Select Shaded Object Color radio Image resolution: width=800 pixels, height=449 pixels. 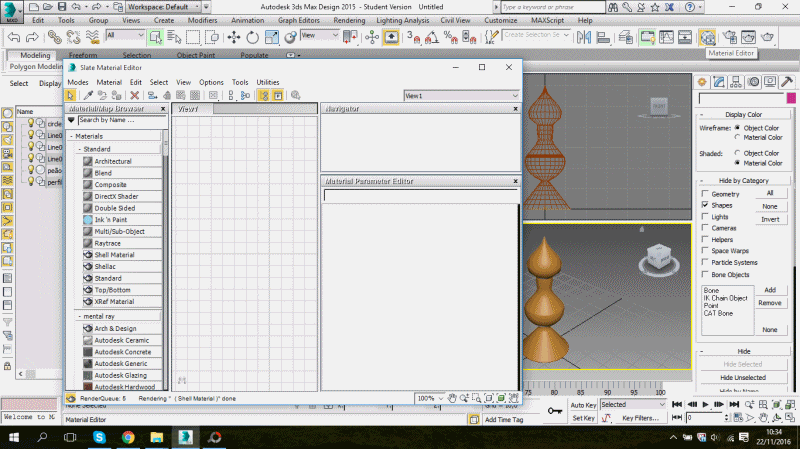coord(737,153)
